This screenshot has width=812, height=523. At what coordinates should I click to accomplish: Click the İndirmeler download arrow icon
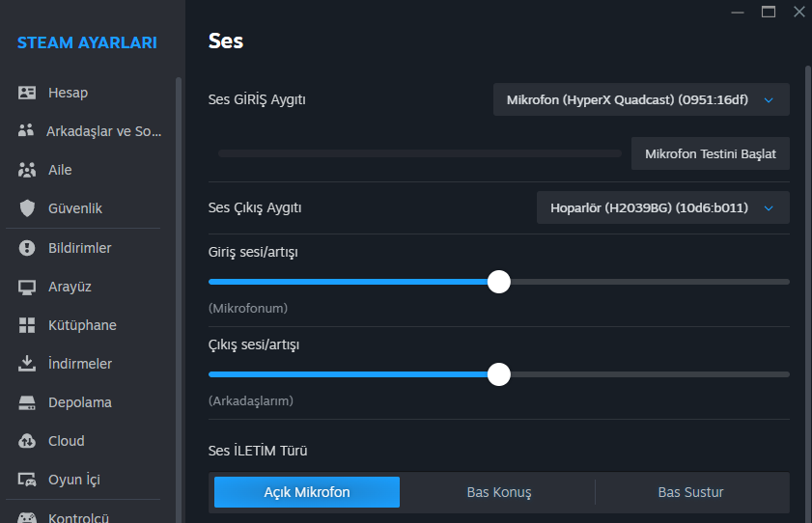pyautogui.click(x=27, y=364)
